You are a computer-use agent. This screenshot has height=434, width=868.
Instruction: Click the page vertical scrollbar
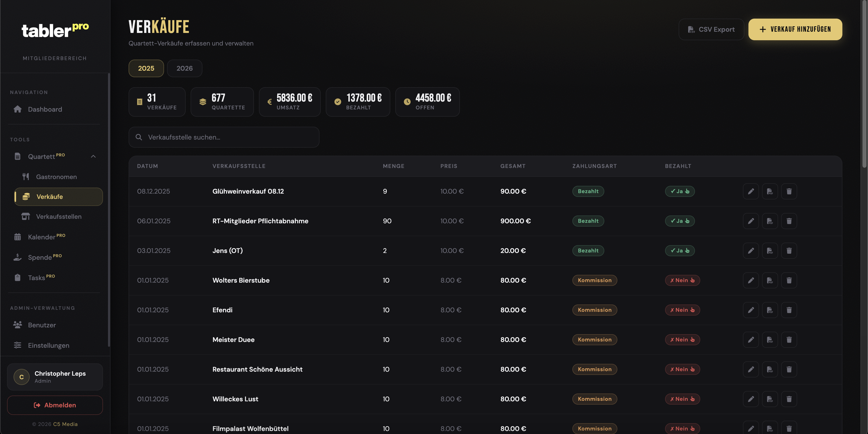point(864,84)
